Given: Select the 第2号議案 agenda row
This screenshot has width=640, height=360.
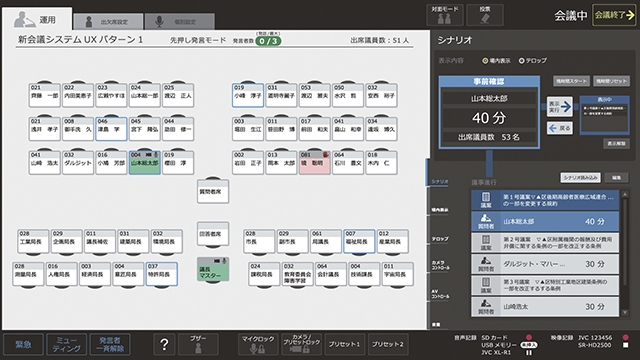Looking at the screenshot, I should pos(545,242).
